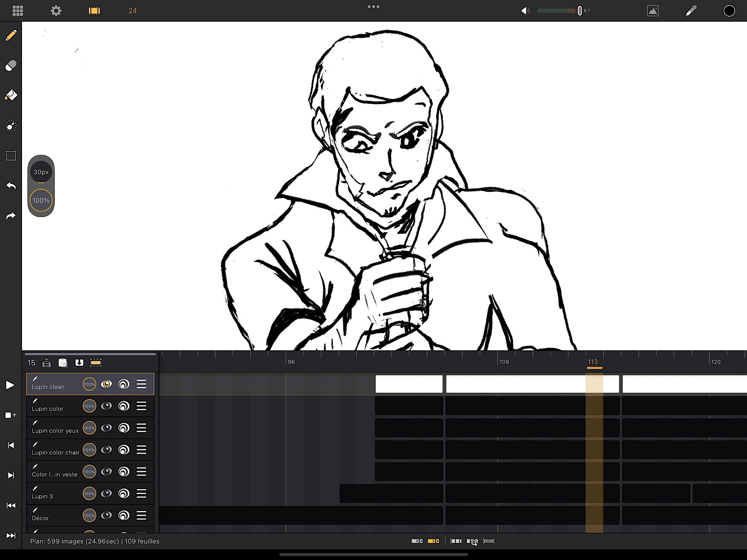Click the film strip icon
Viewport: 747px width, 560px height.
click(94, 11)
